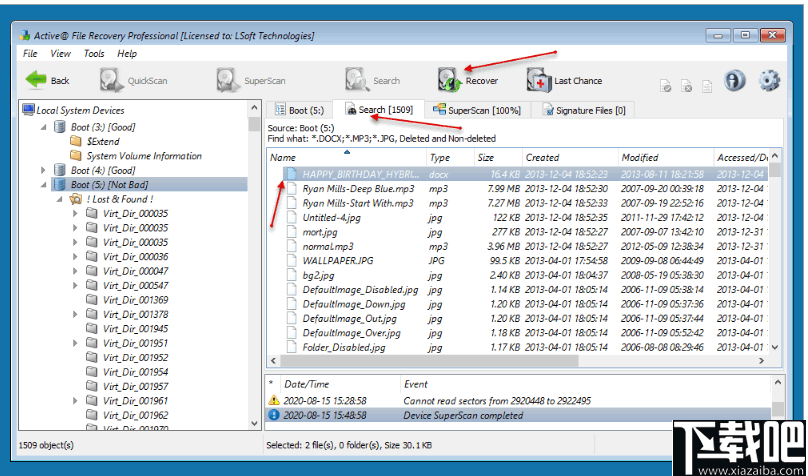The height and width of the screenshot is (476, 808).
Task: Select the Search [1509] tab
Action: [x=379, y=109]
